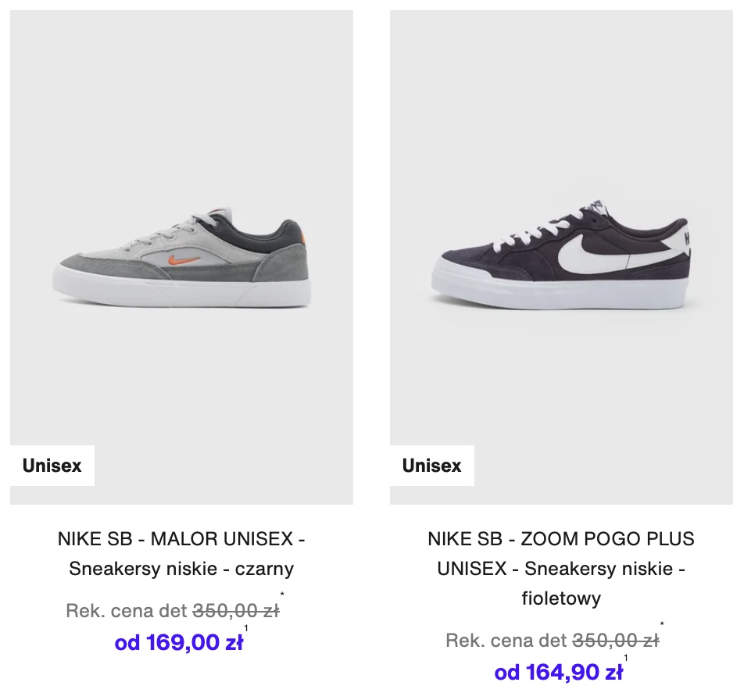Screen dimensions: 744x700
Task: Click the asterisk footnote beside Malor's recommended price
Action: coord(282,595)
